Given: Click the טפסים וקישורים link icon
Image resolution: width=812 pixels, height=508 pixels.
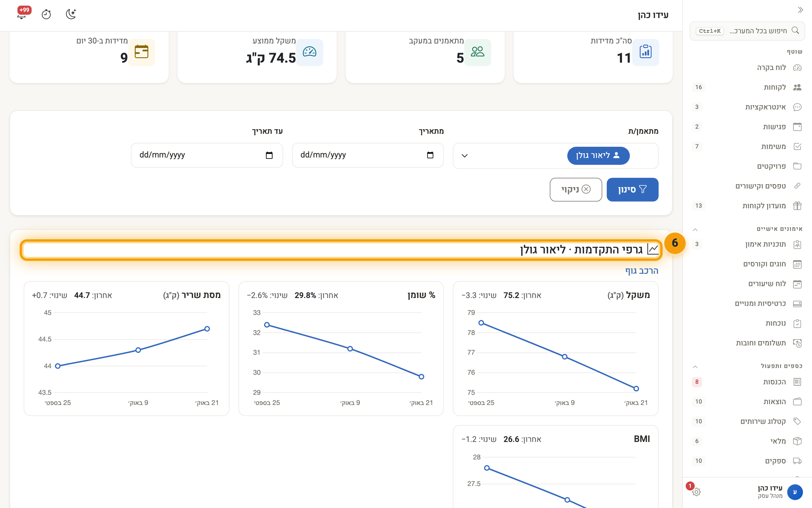Looking at the screenshot, I should (x=797, y=186).
